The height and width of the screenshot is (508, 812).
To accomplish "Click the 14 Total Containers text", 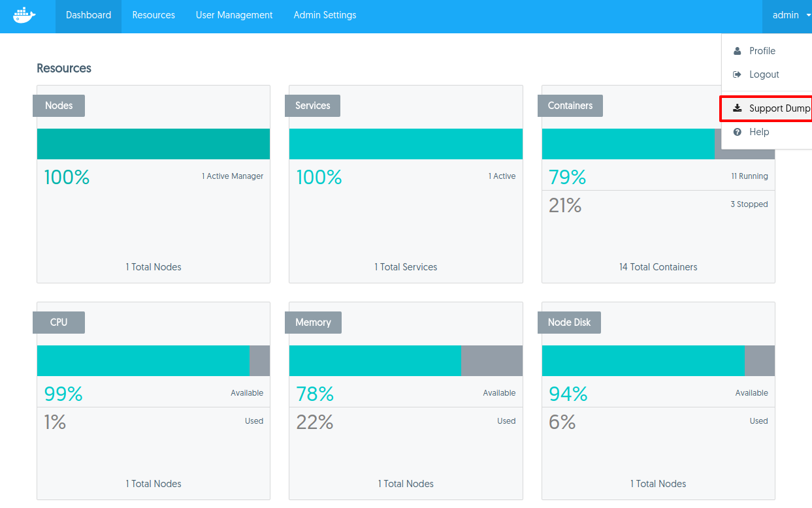I will click(x=658, y=267).
